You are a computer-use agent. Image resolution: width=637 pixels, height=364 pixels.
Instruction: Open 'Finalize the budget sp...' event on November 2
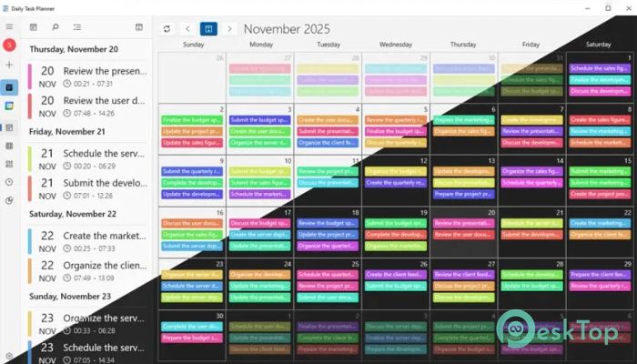coord(192,120)
